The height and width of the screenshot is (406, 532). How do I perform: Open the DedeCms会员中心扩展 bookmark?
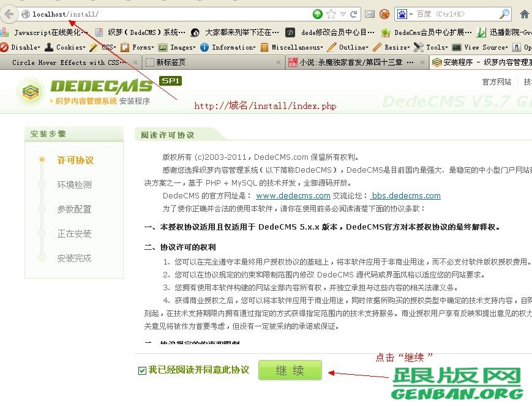point(426,32)
